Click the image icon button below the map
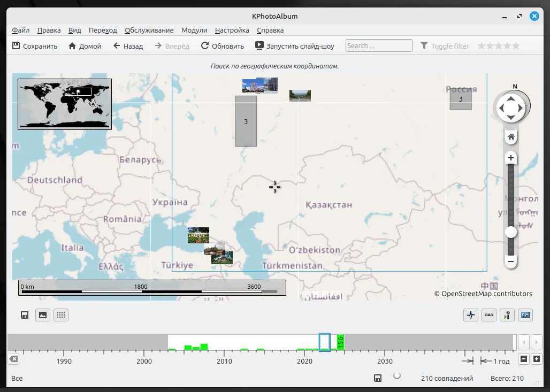550x392 pixels. tap(43, 315)
